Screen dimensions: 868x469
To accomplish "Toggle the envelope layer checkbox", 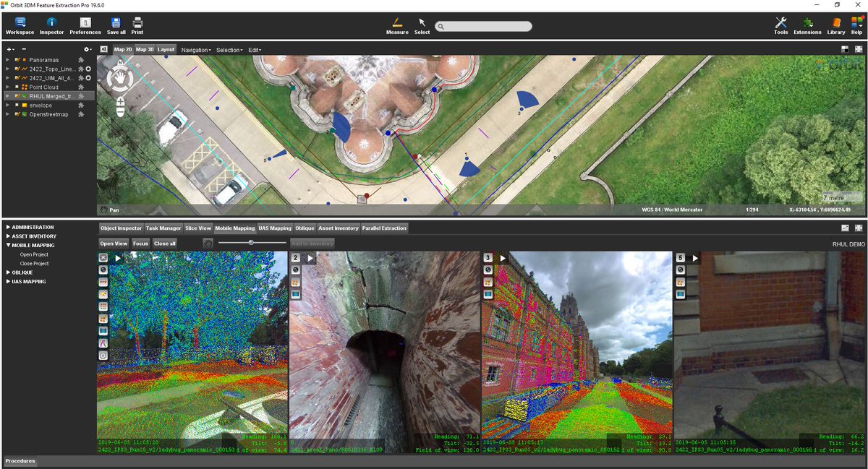I will [15, 106].
